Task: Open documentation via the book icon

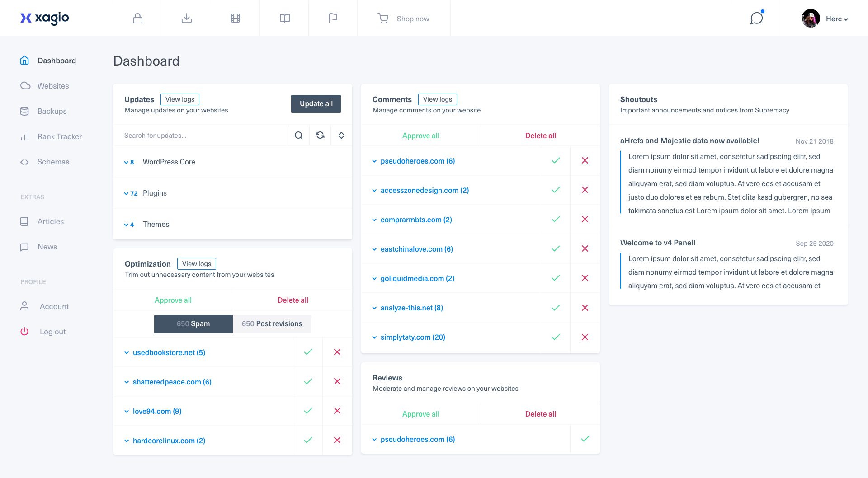Action: pyautogui.click(x=284, y=18)
